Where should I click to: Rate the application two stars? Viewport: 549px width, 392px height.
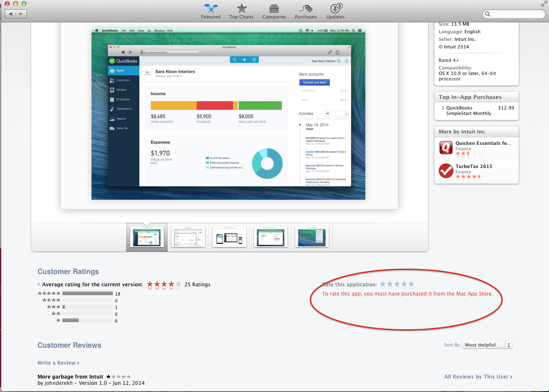pos(390,284)
